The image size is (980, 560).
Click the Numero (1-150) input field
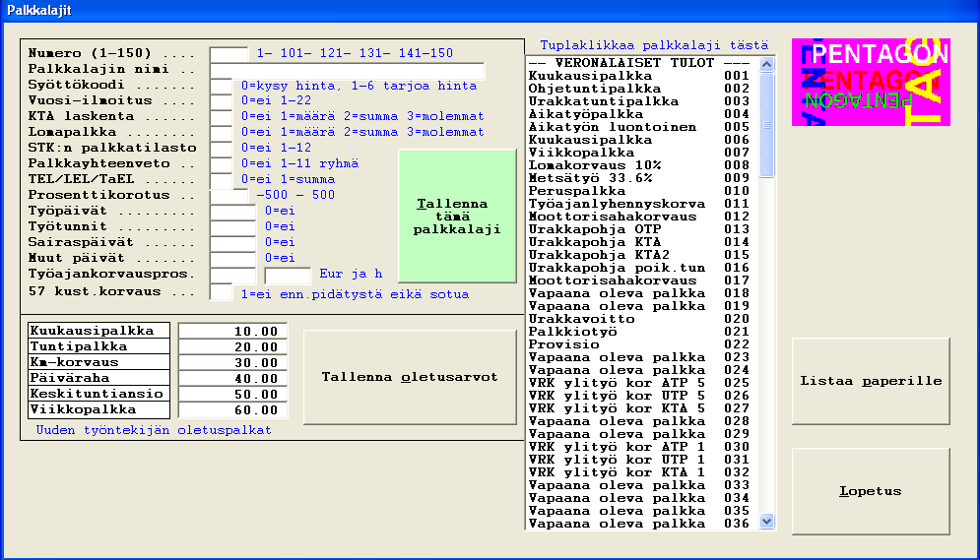click(229, 53)
